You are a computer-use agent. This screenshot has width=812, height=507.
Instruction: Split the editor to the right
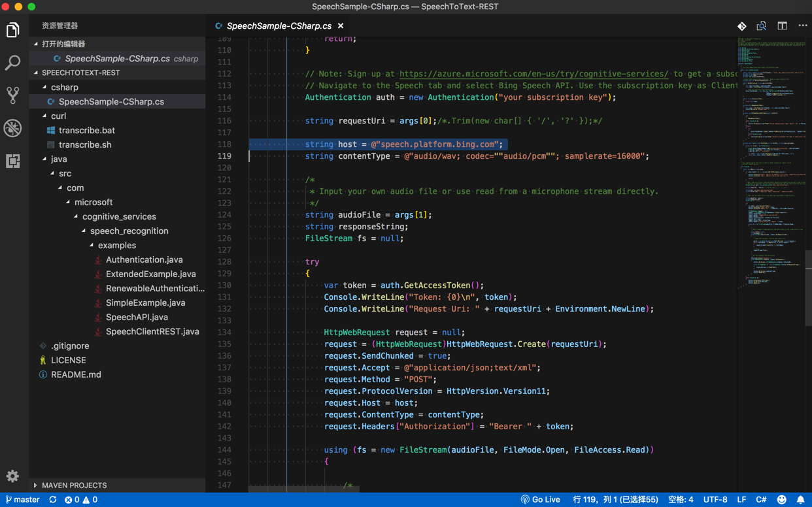click(x=782, y=26)
